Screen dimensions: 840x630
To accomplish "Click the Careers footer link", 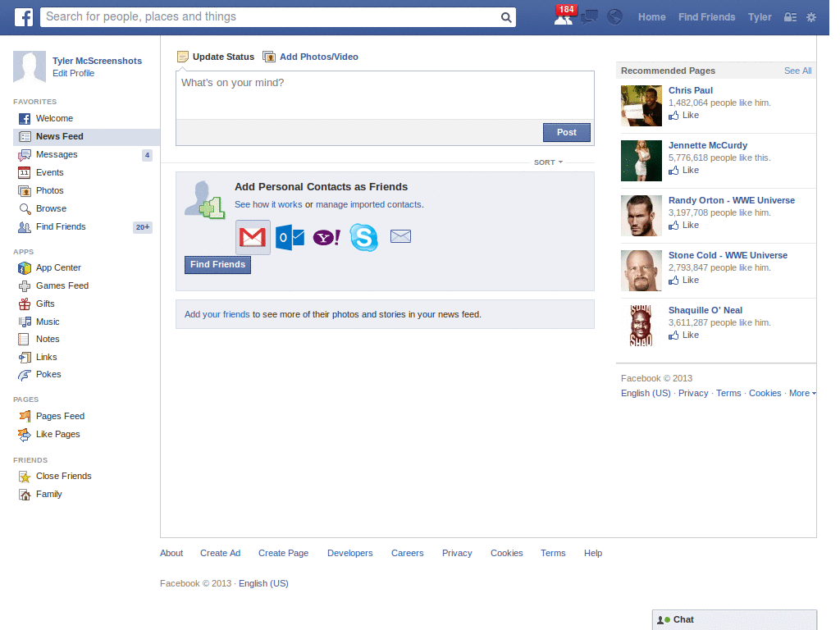I will (x=407, y=554).
